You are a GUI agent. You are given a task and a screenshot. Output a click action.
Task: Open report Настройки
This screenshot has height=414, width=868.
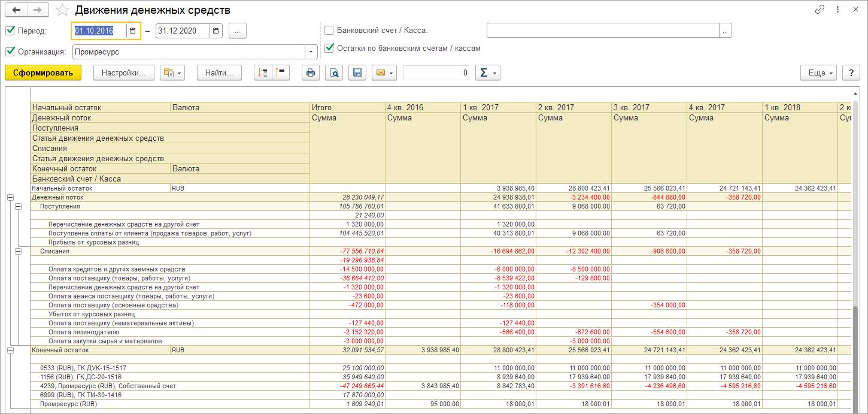[124, 72]
